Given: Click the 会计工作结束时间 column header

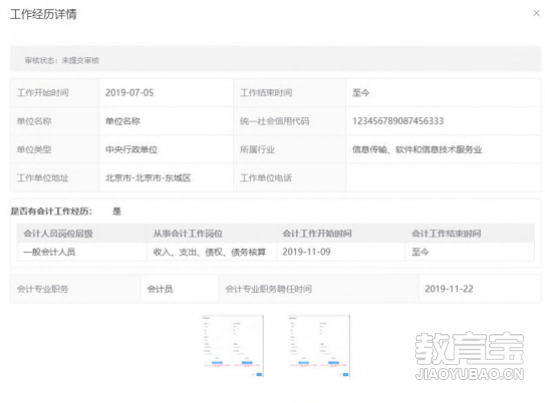Looking at the screenshot, I should 447,233.
